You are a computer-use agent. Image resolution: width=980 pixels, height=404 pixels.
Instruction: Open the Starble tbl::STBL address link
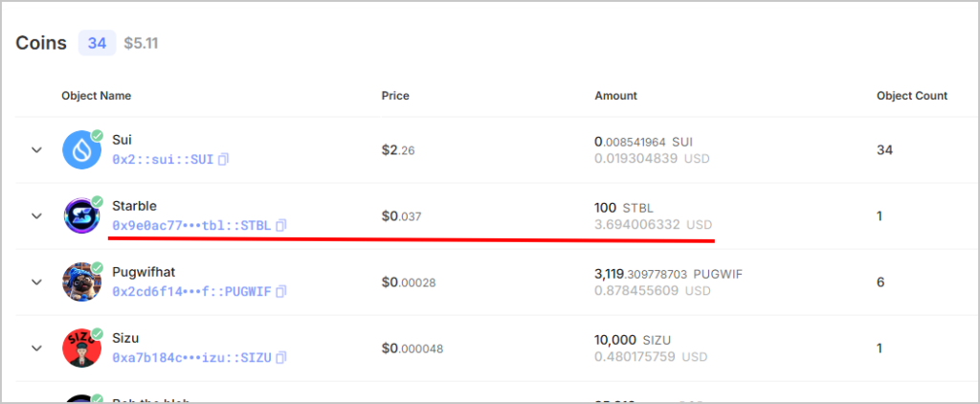coord(191,226)
